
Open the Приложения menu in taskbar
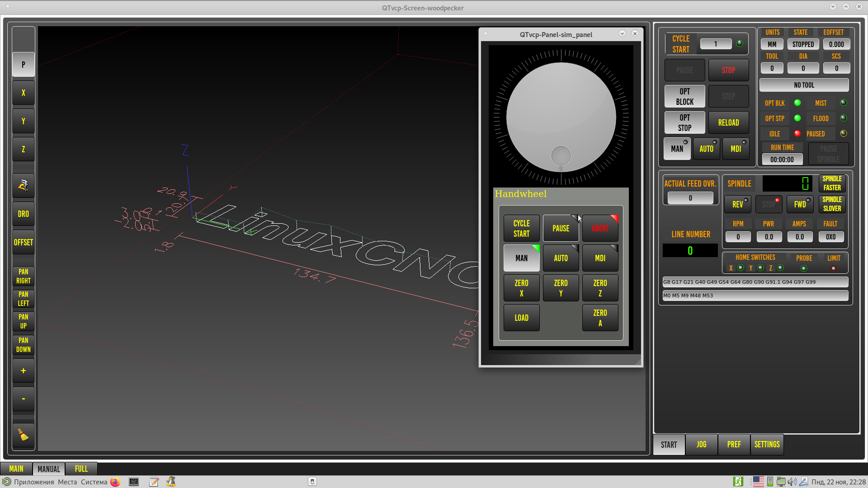[34, 482]
